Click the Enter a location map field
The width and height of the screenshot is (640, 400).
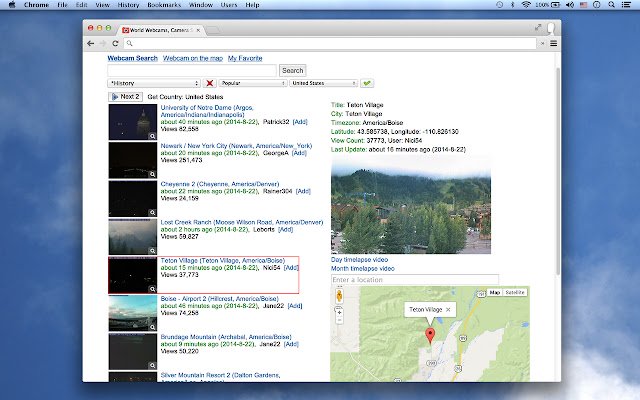(415, 280)
